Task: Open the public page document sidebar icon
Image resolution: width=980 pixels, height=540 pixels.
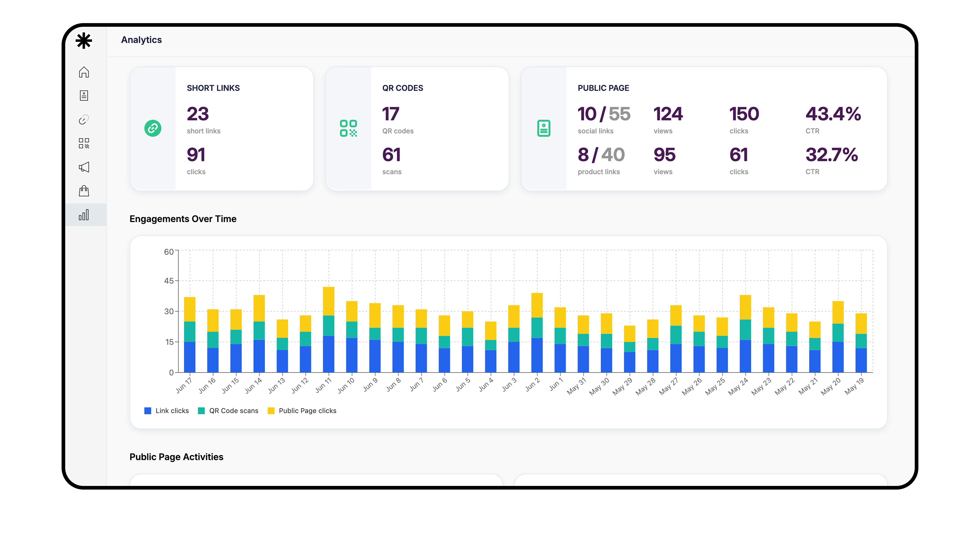Action: click(84, 95)
